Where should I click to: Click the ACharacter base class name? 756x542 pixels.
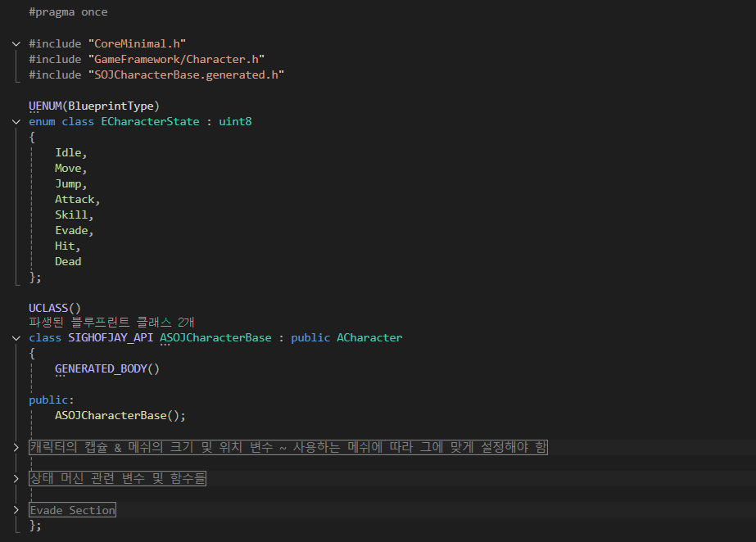point(369,337)
